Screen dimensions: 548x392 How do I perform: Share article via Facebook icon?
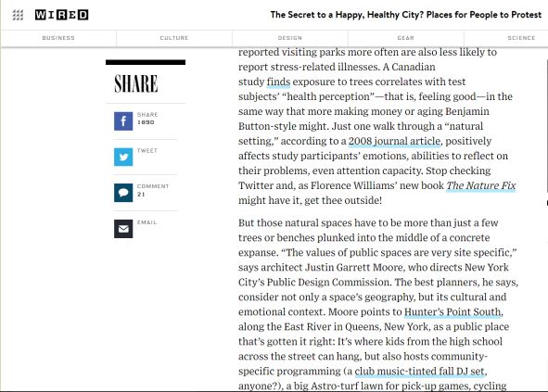coord(123,121)
